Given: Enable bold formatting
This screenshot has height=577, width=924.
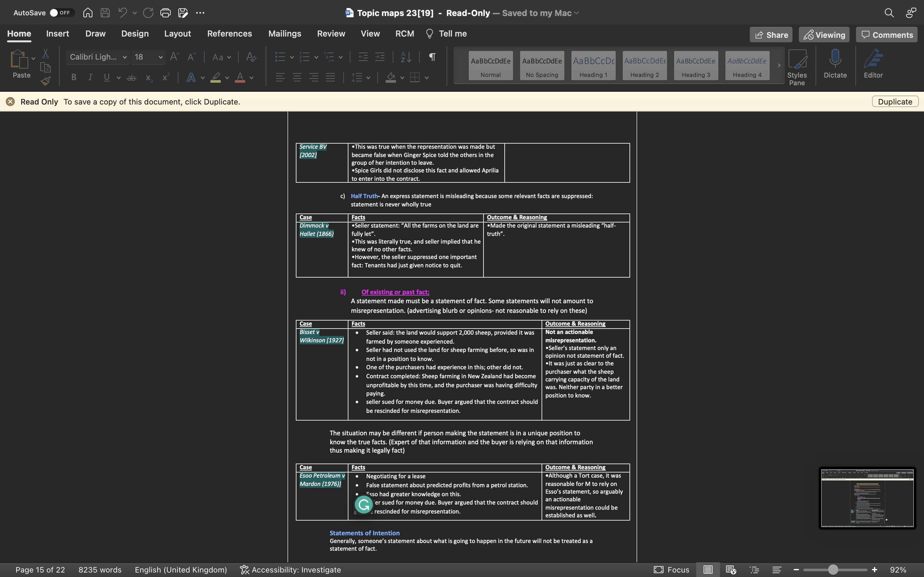Looking at the screenshot, I should [x=73, y=78].
